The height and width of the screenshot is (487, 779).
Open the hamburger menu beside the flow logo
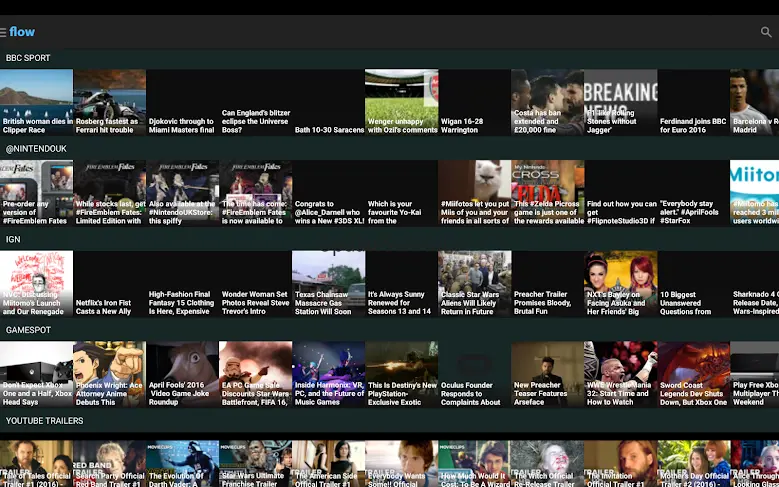(x=4, y=32)
